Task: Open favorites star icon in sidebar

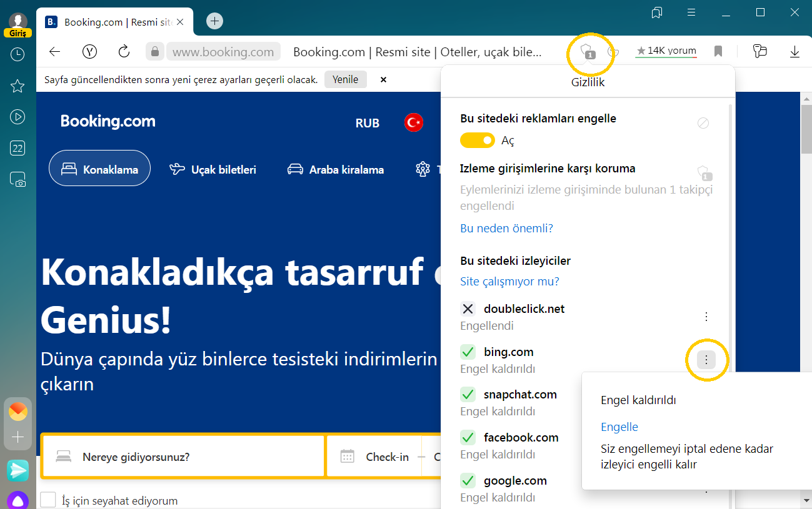Action: (18, 86)
